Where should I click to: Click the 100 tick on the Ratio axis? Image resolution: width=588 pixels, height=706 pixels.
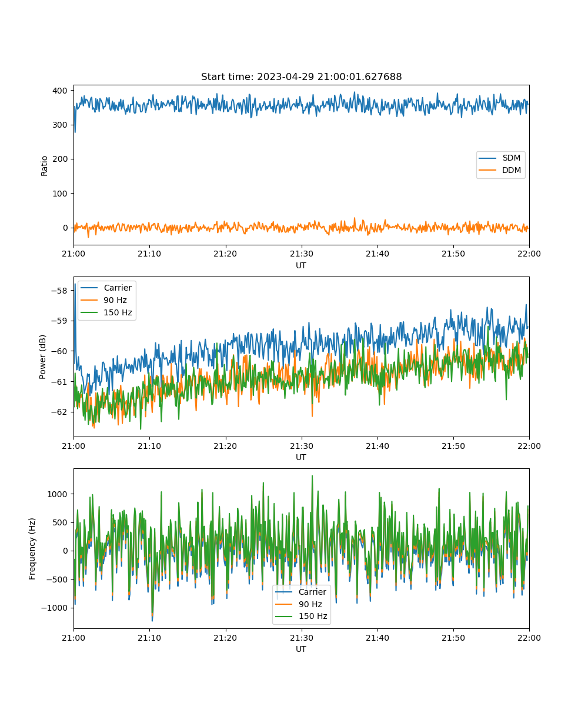pyautogui.click(x=61, y=194)
